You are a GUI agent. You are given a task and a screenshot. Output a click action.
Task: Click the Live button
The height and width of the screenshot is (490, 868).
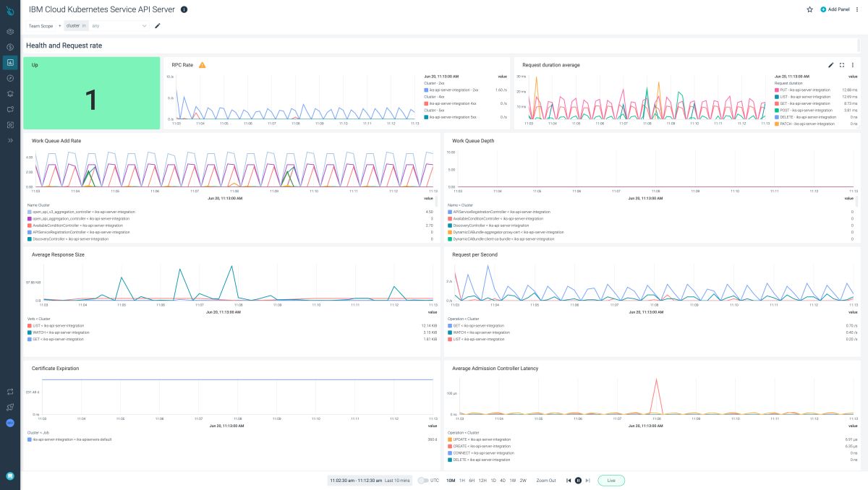click(x=611, y=480)
